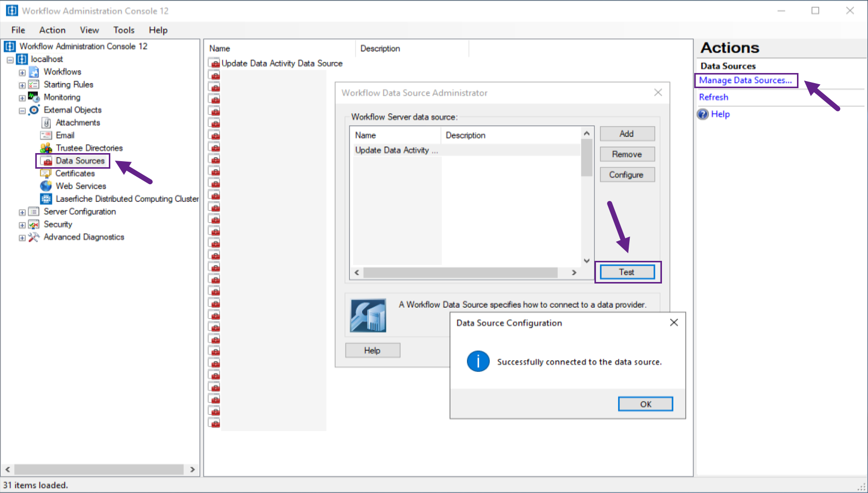
Task: Expand the Monitoring tree node
Action: [x=22, y=98]
